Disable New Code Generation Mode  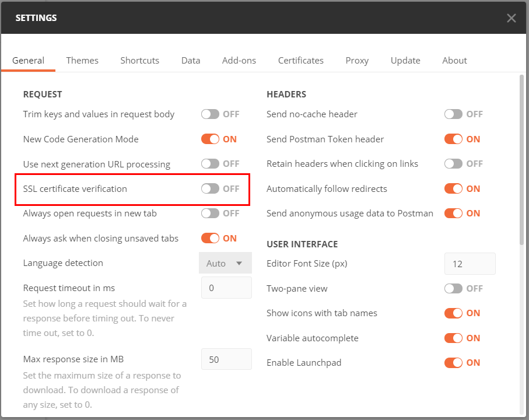210,139
